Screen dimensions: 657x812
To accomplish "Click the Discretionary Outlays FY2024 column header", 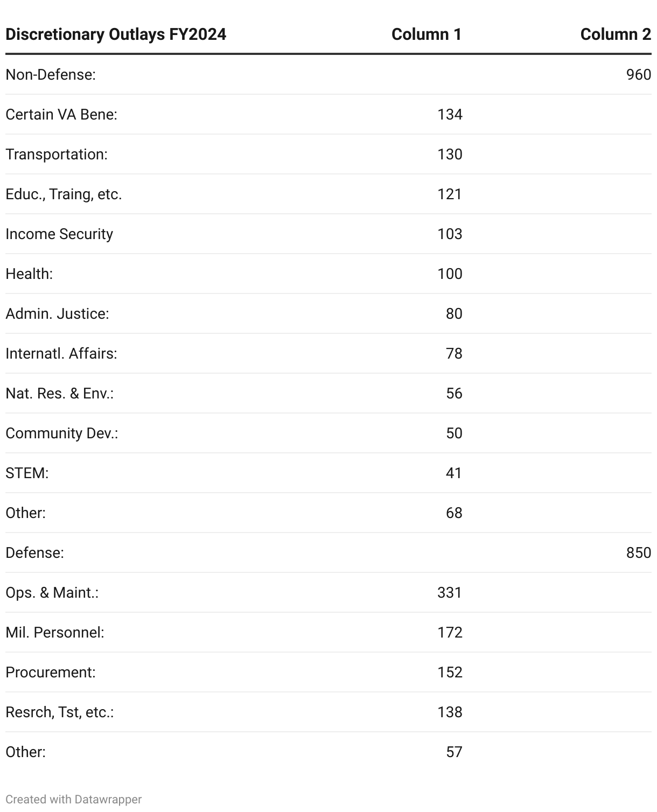I will pyautogui.click(x=116, y=34).
